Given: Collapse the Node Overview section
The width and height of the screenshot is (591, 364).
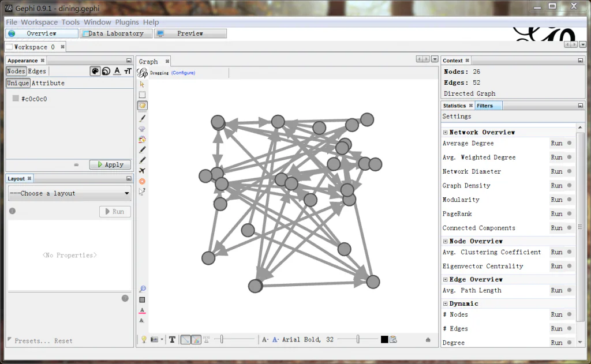Looking at the screenshot, I should click(x=446, y=241).
